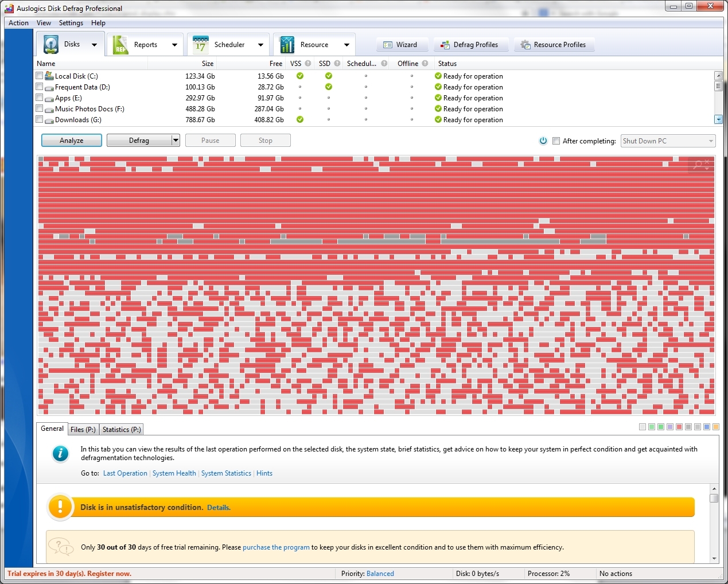This screenshot has height=584, width=728.
Task: Check the Frequent Data (D:) checkbox
Action: [40, 87]
